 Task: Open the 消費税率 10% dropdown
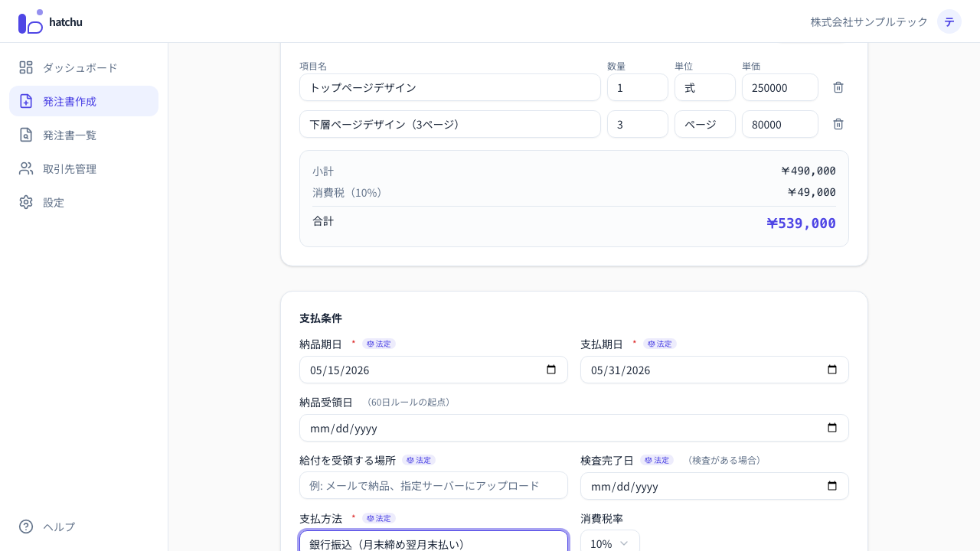[x=610, y=543]
